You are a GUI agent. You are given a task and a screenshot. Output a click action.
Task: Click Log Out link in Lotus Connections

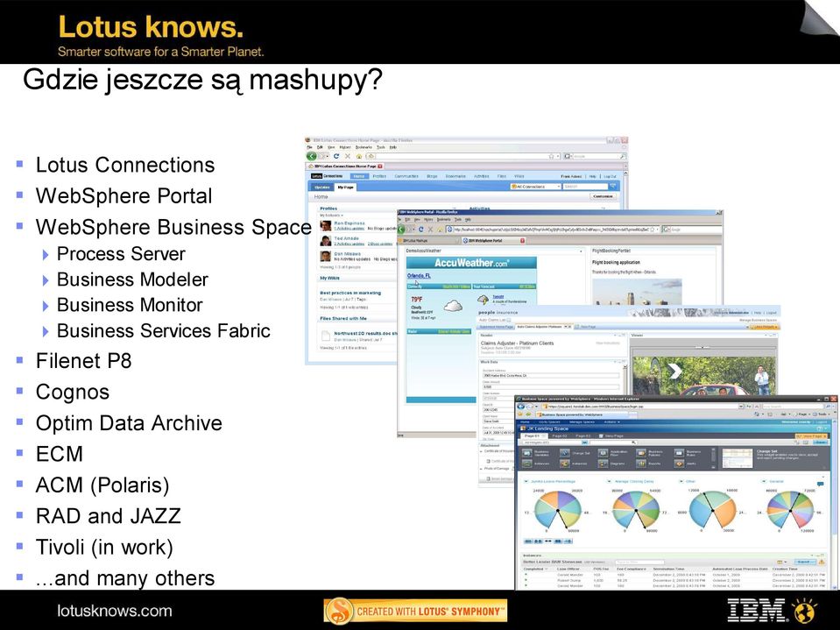[x=610, y=176]
